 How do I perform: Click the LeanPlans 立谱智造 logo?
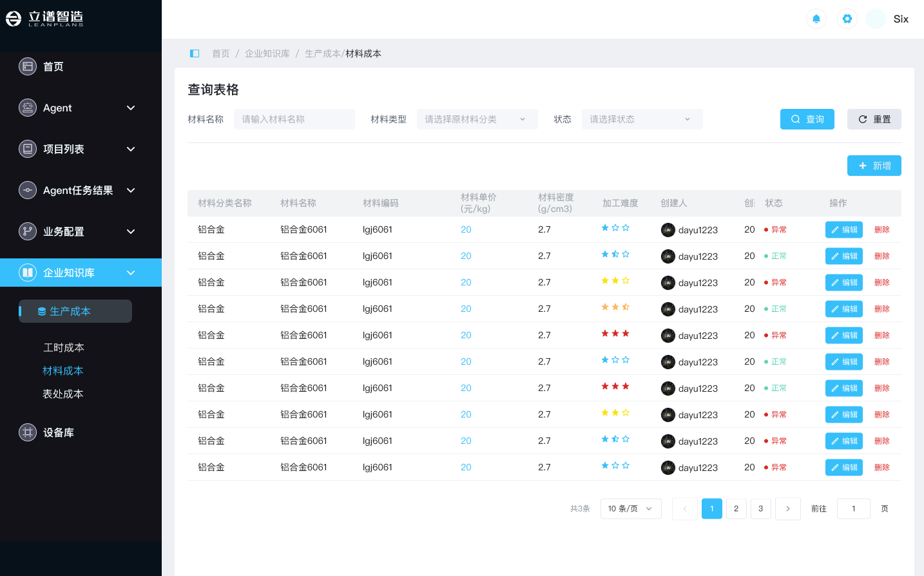[x=44, y=17]
